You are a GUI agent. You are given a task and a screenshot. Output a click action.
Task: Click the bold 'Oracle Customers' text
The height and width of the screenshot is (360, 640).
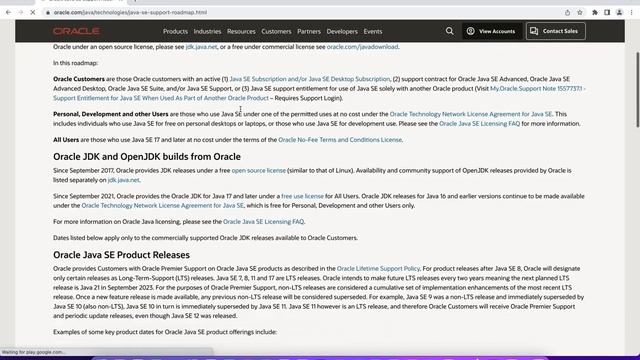(79, 79)
